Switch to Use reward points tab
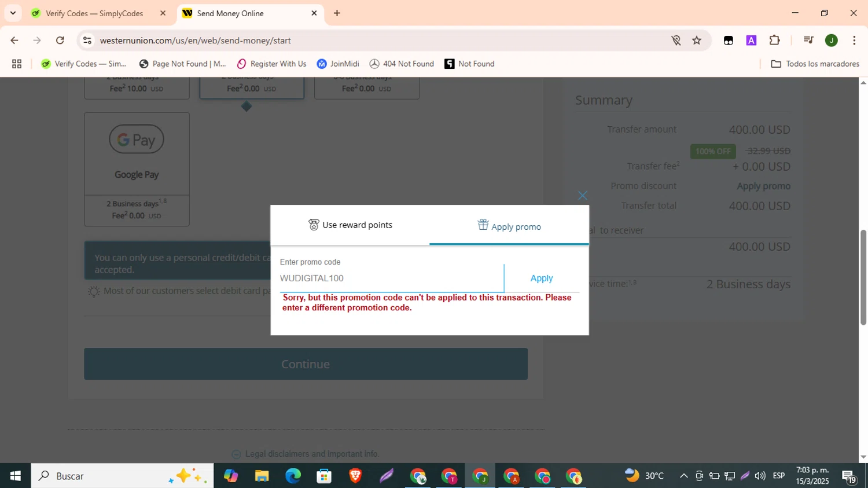 (350, 225)
